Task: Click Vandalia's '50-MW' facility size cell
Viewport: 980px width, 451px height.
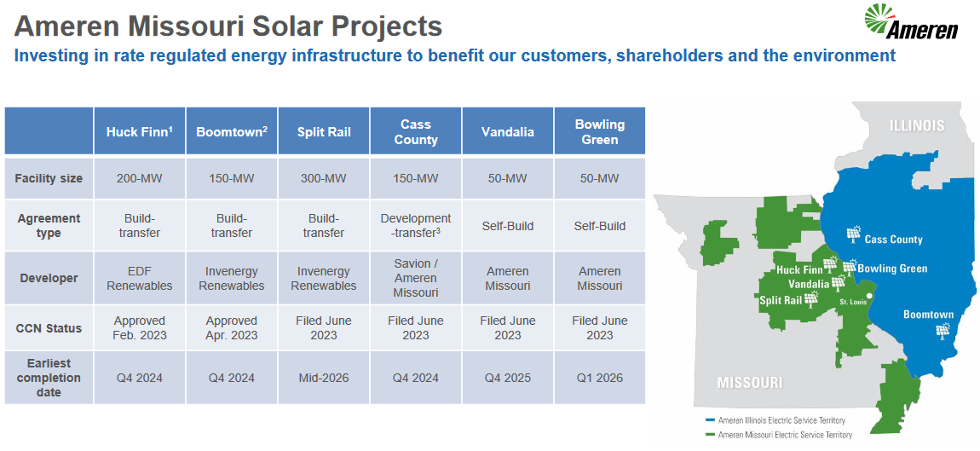Action: pos(508,178)
